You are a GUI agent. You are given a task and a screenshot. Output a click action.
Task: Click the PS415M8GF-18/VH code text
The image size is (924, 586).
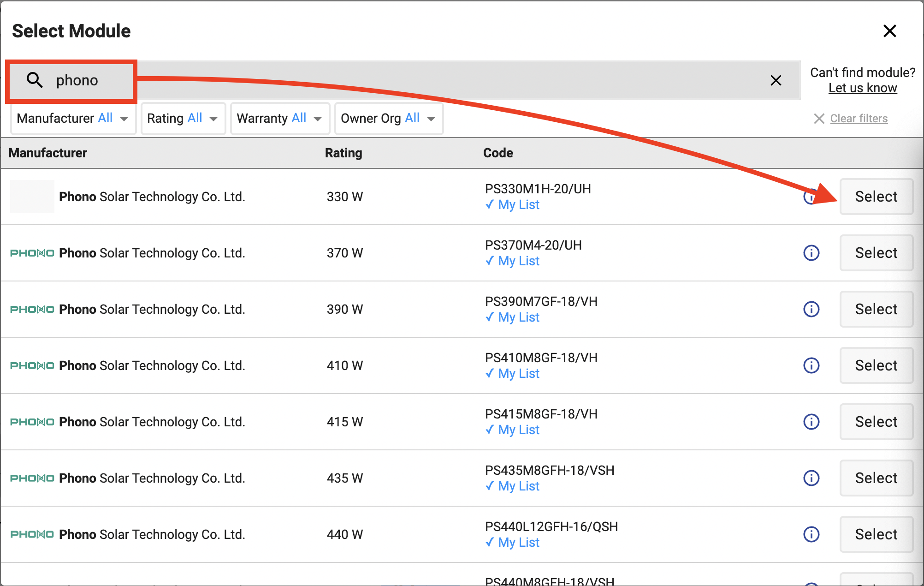pyautogui.click(x=541, y=414)
